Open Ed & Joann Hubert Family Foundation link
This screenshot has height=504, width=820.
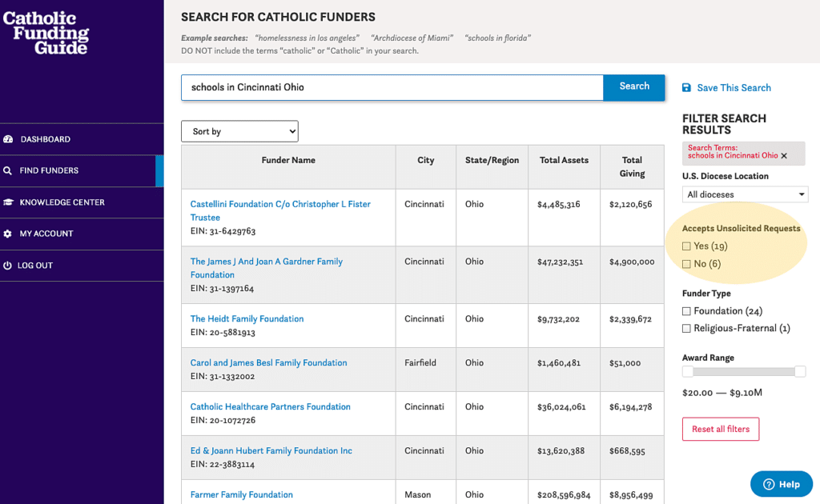tap(271, 450)
